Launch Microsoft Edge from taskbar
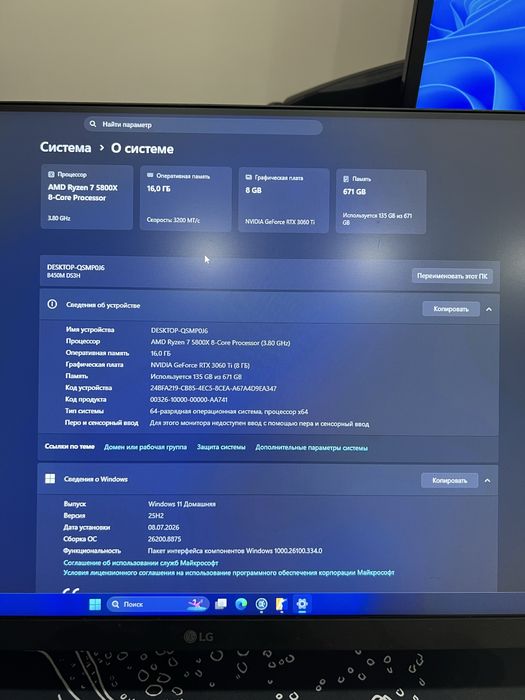Image resolution: width=525 pixels, height=700 pixels. click(241, 604)
